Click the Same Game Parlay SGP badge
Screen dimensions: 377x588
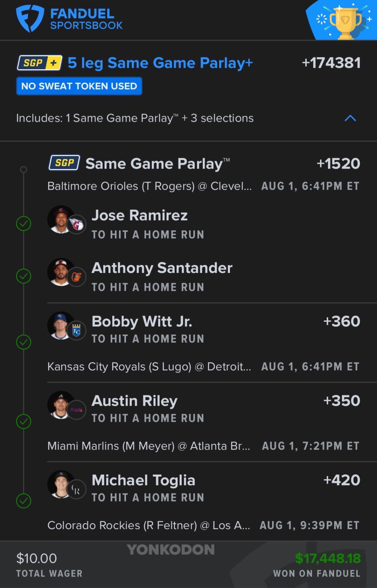64,163
